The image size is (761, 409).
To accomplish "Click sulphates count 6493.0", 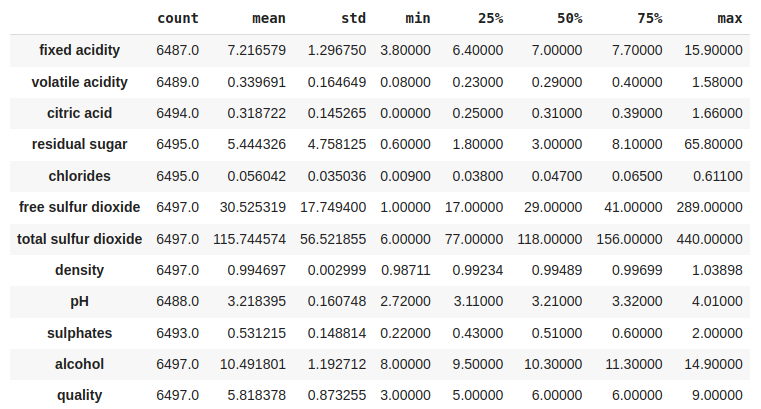I will [x=178, y=333].
